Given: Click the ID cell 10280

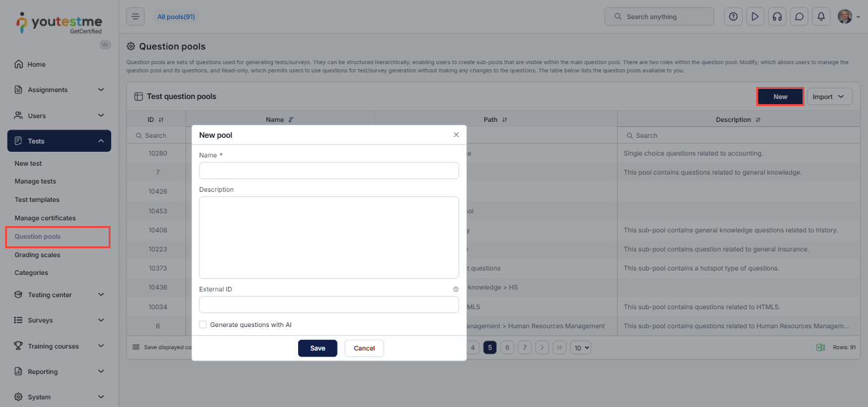Looking at the screenshot, I should click(x=158, y=153).
